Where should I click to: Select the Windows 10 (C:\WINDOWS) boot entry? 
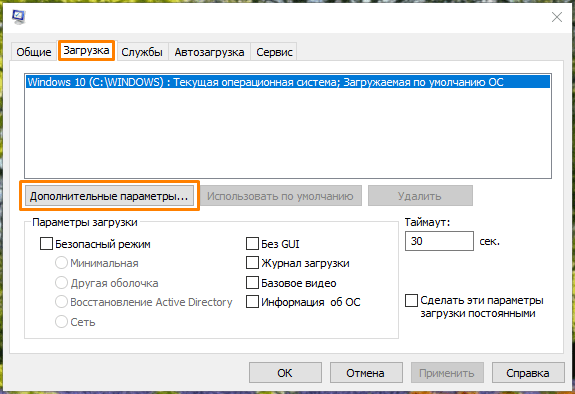point(288,82)
